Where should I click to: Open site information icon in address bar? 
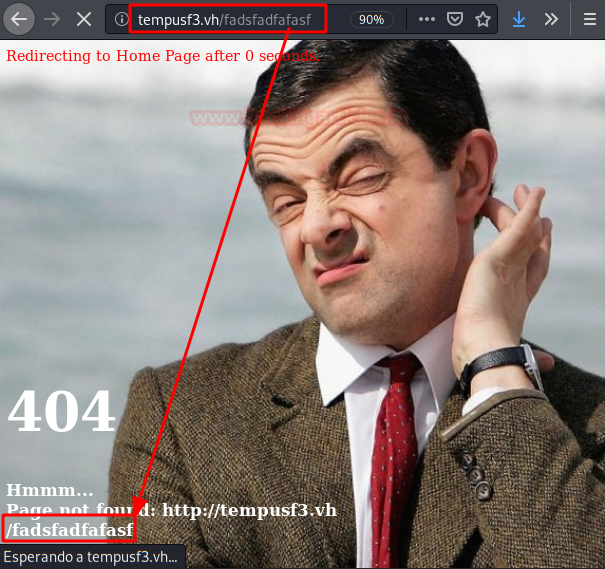point(122,19)
